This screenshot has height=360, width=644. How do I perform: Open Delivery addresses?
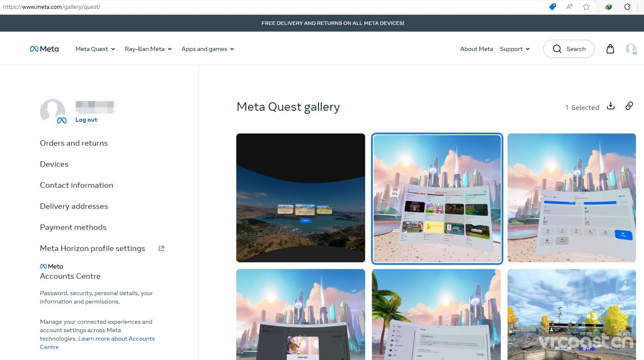tap(74, 206)
